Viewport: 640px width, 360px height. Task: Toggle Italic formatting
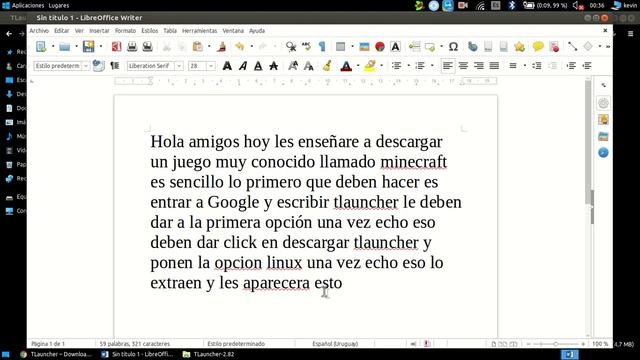(243, 66)
